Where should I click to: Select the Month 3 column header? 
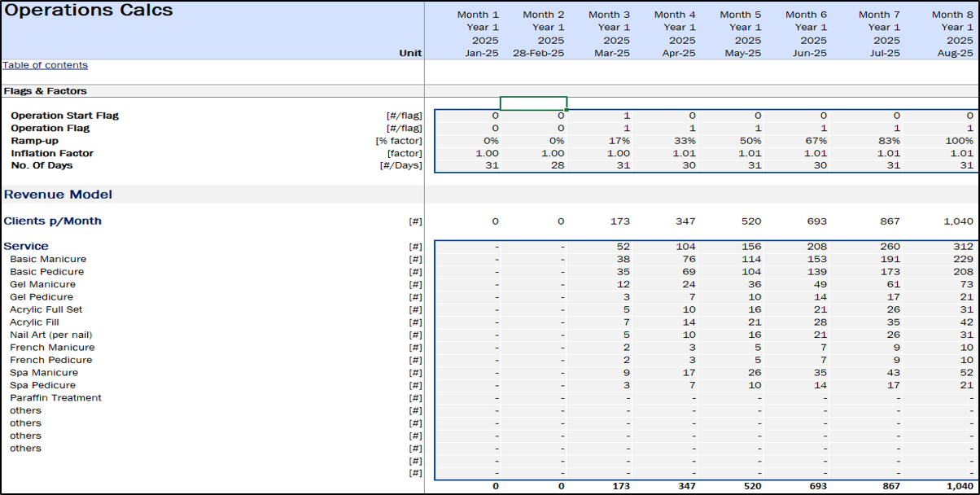point(609,15)
